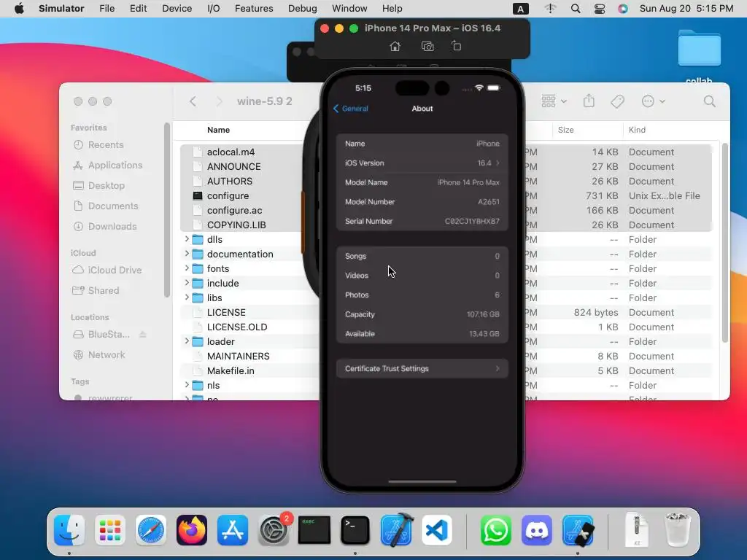The image size is (747, 560).
Task: Go back to General in iPhone settings
Action: tap(351, 109)
